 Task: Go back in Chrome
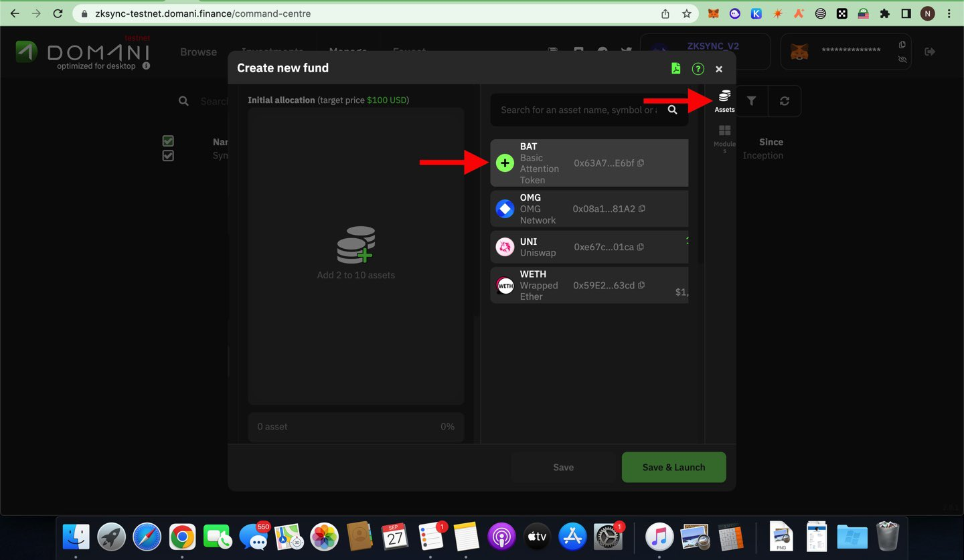tap(15, 13)
